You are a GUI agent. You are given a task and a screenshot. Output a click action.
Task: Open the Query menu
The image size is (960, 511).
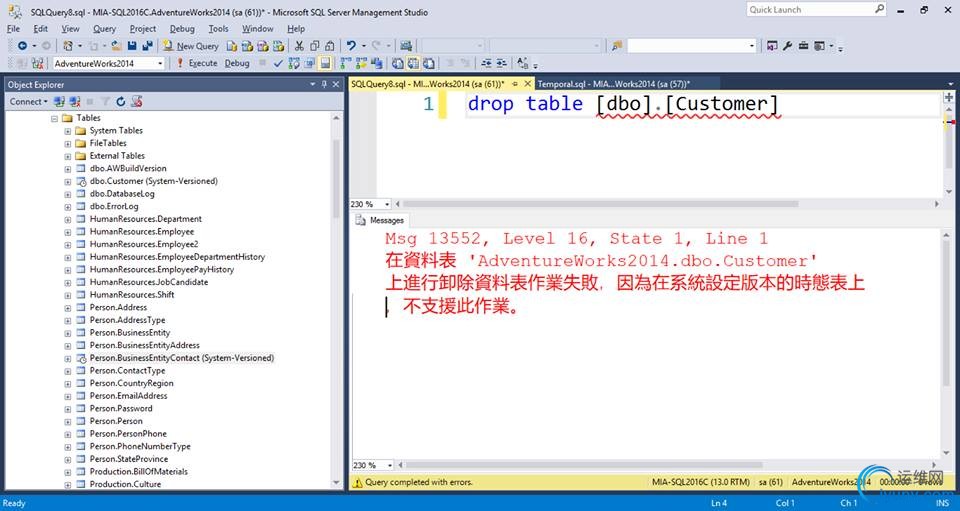click(104, 29)
